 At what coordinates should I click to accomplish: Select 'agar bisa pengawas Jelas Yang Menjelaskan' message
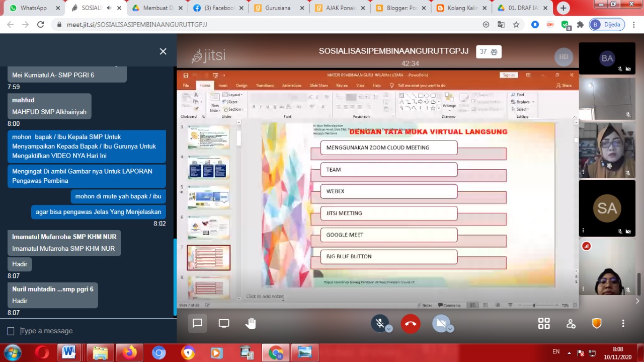pyautogui.click(x=99, y=212)
